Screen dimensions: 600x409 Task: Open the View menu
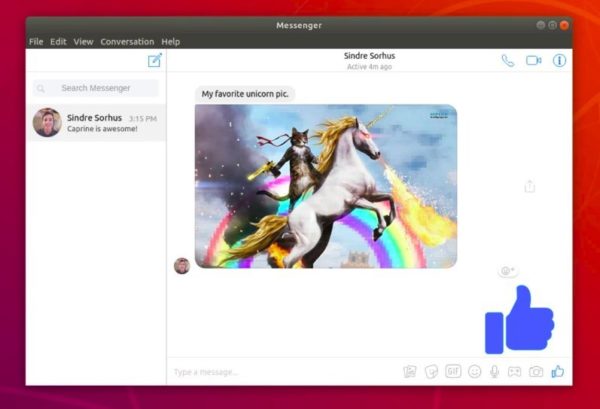pos(83,42)
